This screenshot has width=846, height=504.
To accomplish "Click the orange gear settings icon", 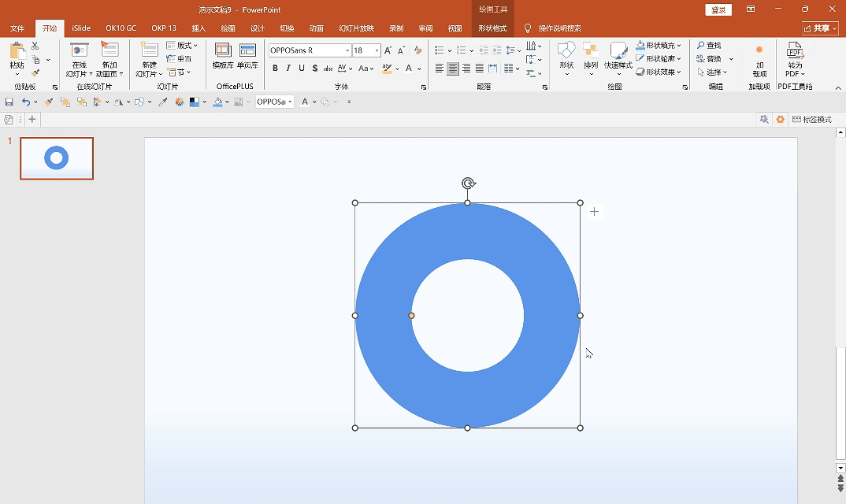I will [x=780, y=119].
